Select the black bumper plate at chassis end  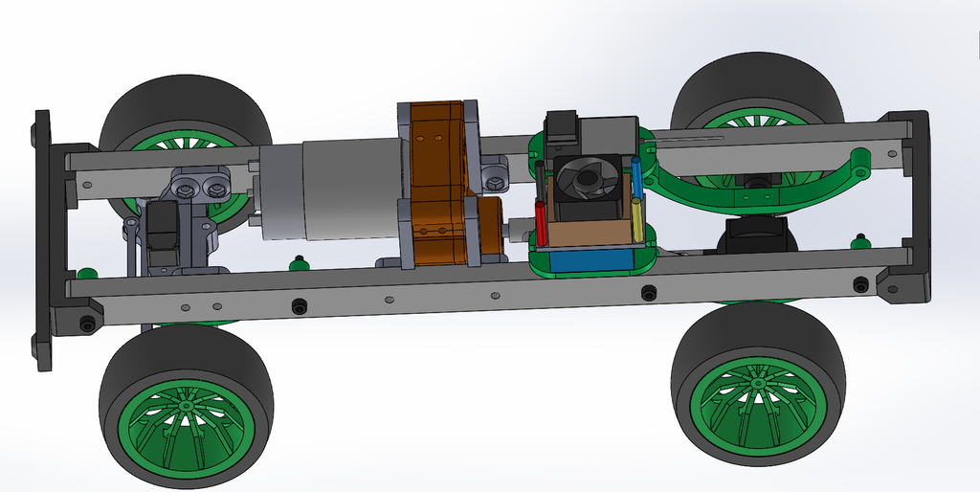[42, 240]
